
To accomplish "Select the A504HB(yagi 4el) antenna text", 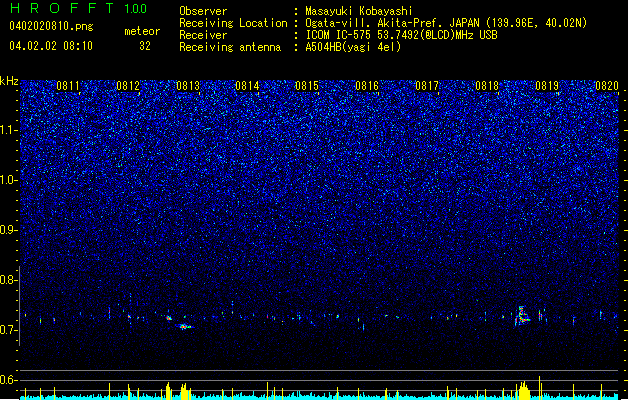I will (353, 47).
